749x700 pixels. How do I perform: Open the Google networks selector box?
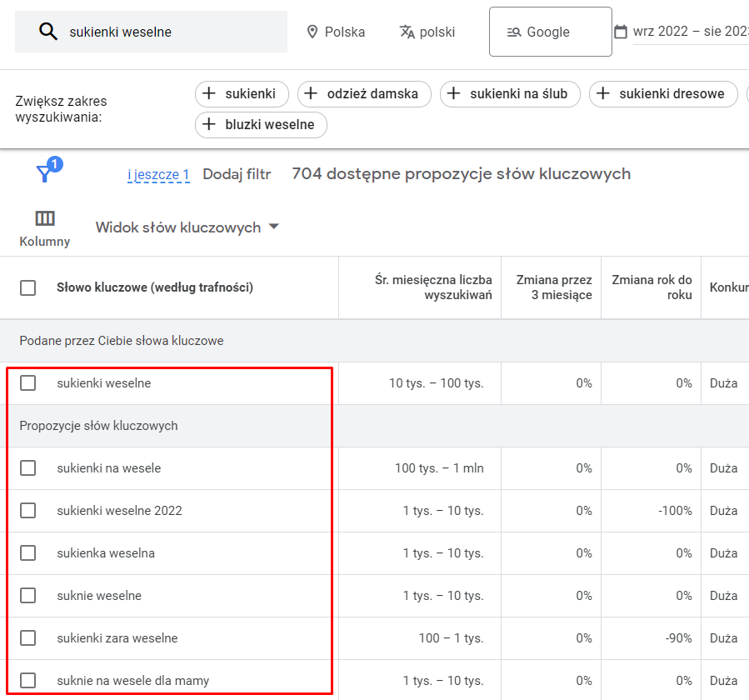point(550,32)
